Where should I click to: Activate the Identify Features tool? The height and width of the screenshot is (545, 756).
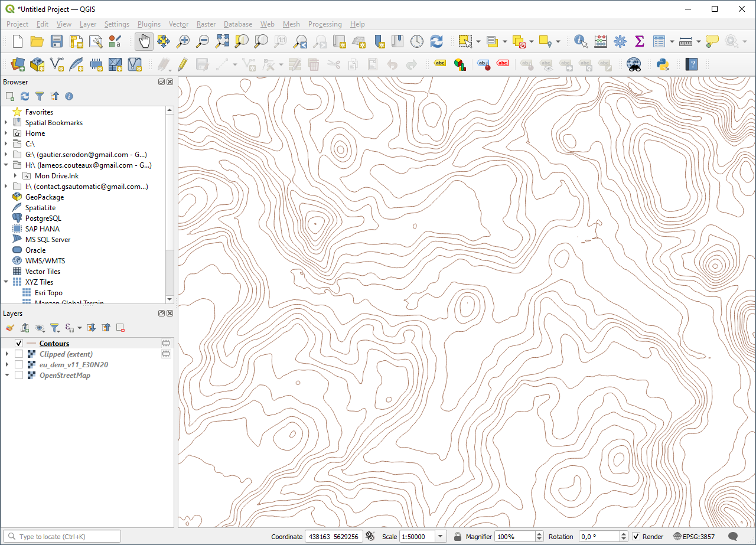click(581, 41)
